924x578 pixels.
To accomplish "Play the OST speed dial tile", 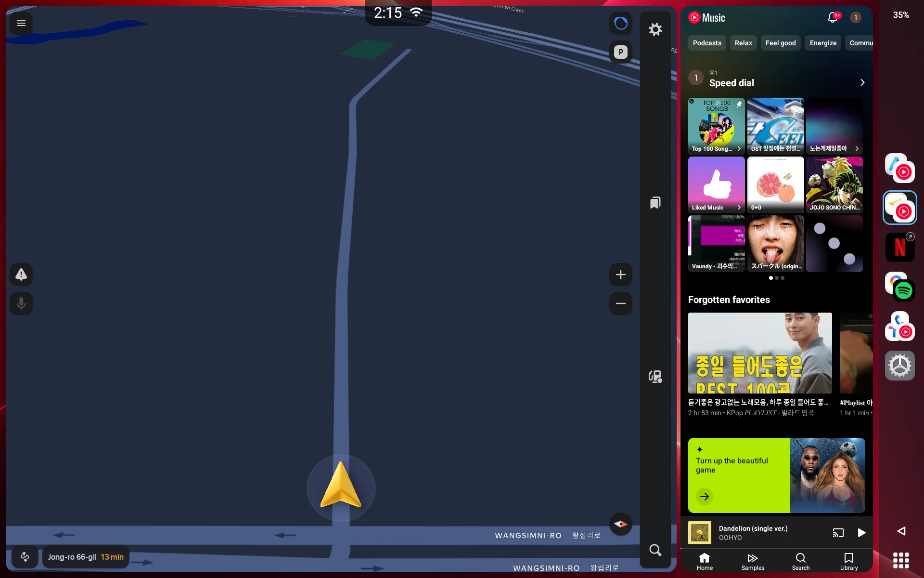I will [775, 126].
